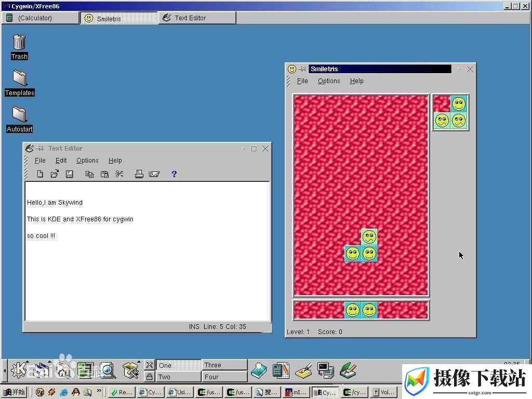Open the terminal monitor icon in panel
Viewport: 532px width, 399px height.
(325, 370)
